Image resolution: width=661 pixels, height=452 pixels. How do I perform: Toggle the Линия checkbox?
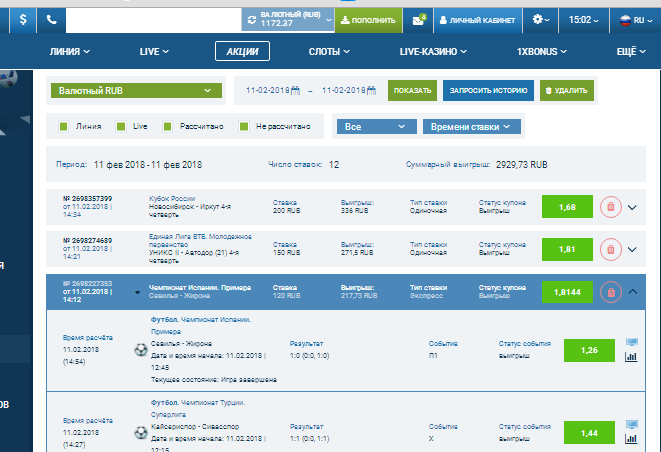tap(64, 127)
